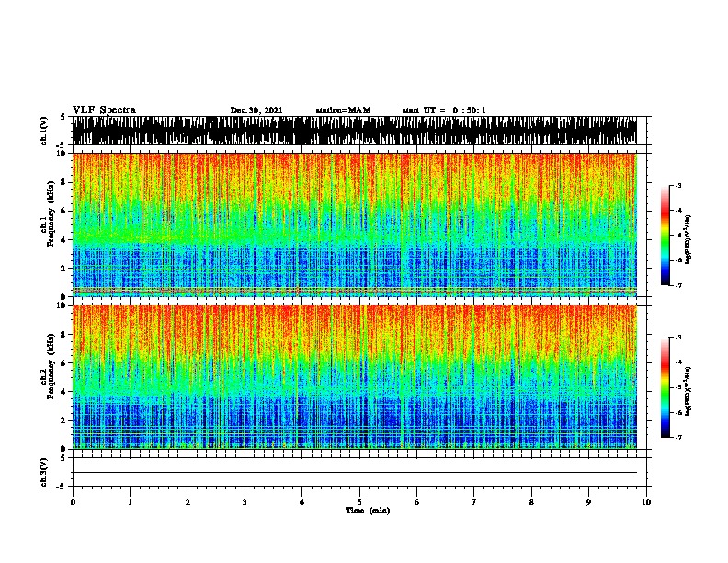Click time axis tick label "5"
Screen dimensions: 728x563
tap(359, 502)
